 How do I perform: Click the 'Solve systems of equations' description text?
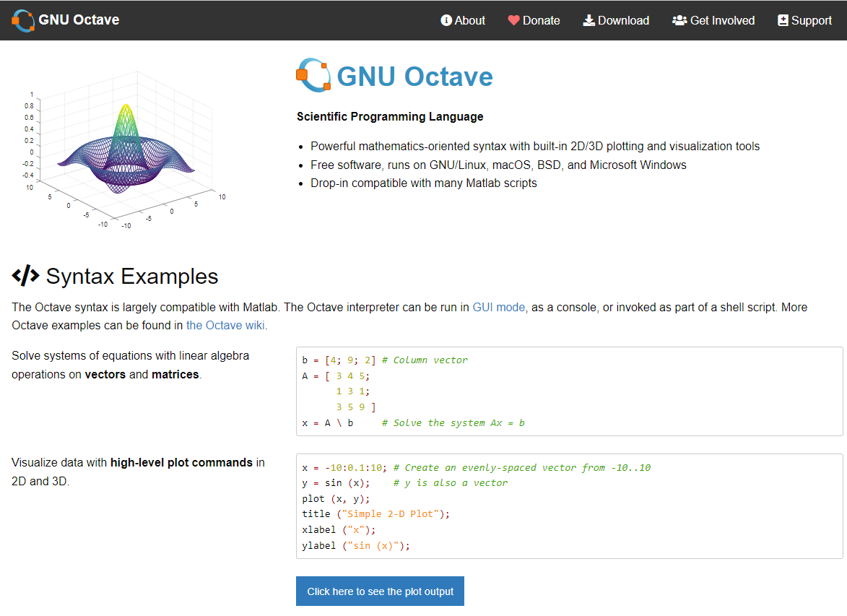pos(130,365)
